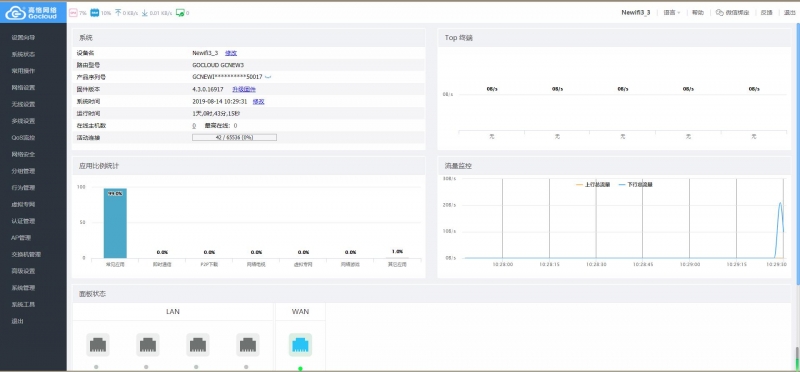The height and width of the screenshot is (372, 800).
Task: Click the 1.0% label in the application chart
Action: click(x=397, y=252)
